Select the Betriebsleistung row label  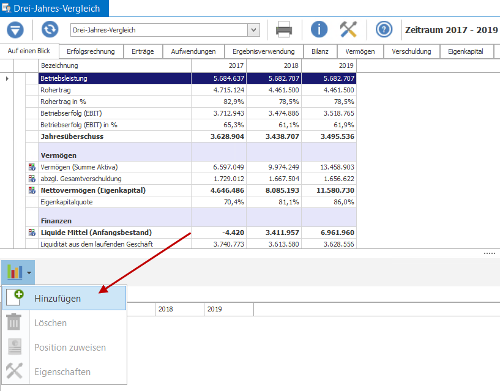pos(64,79)
